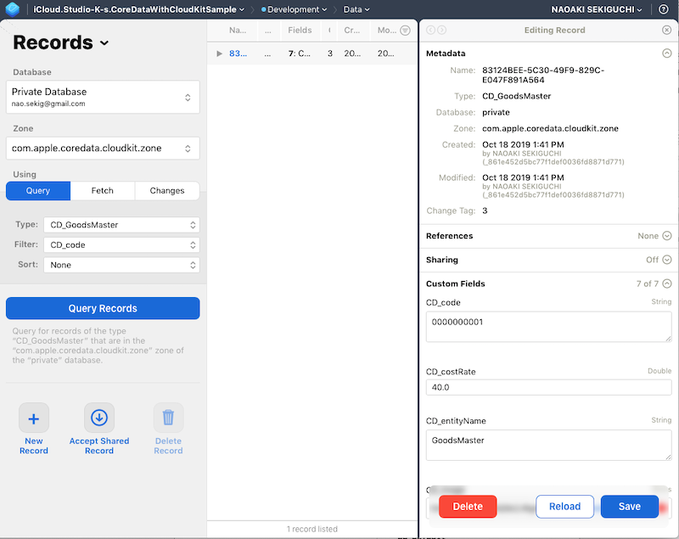Click the 7: C... fields cell
The image size is (679, 539).
point(299,53)
